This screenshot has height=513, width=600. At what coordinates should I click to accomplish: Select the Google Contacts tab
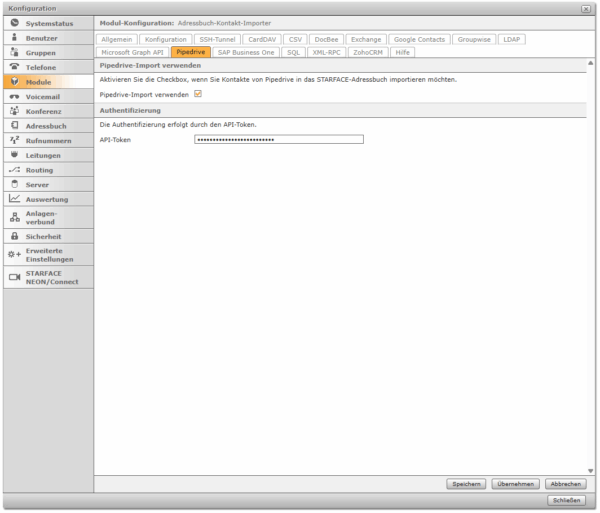[419, 39]
